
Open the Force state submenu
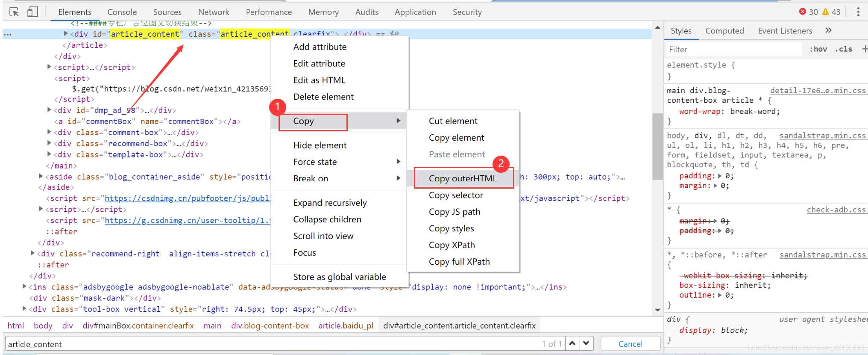340,162
